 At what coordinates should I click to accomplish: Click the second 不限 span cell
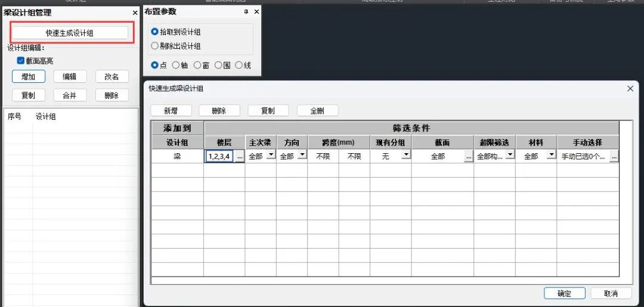point(354,156)
